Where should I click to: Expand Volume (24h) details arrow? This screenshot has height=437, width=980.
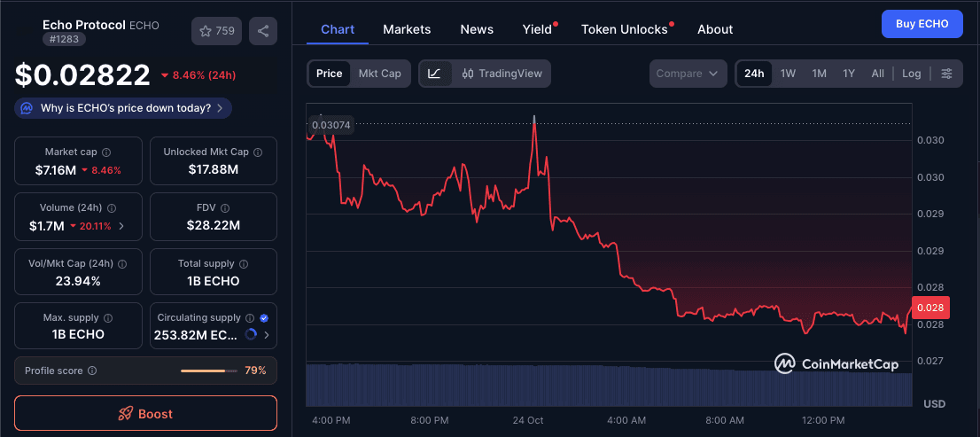121,226
